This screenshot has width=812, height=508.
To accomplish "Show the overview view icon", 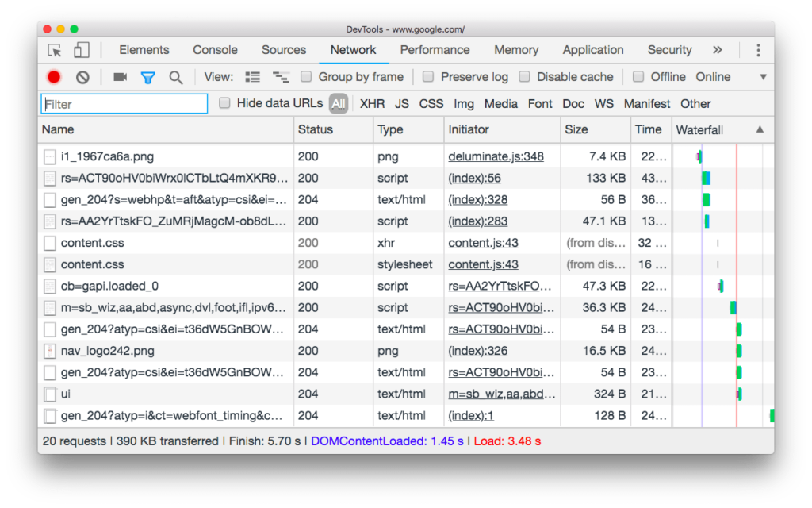I will 282,77.
